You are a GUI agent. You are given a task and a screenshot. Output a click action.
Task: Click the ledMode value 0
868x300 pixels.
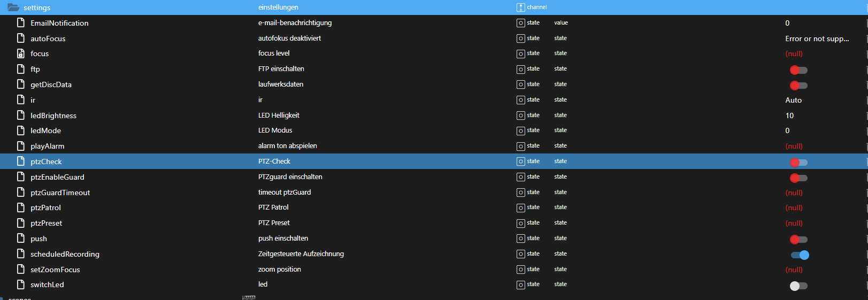[787, 130]
